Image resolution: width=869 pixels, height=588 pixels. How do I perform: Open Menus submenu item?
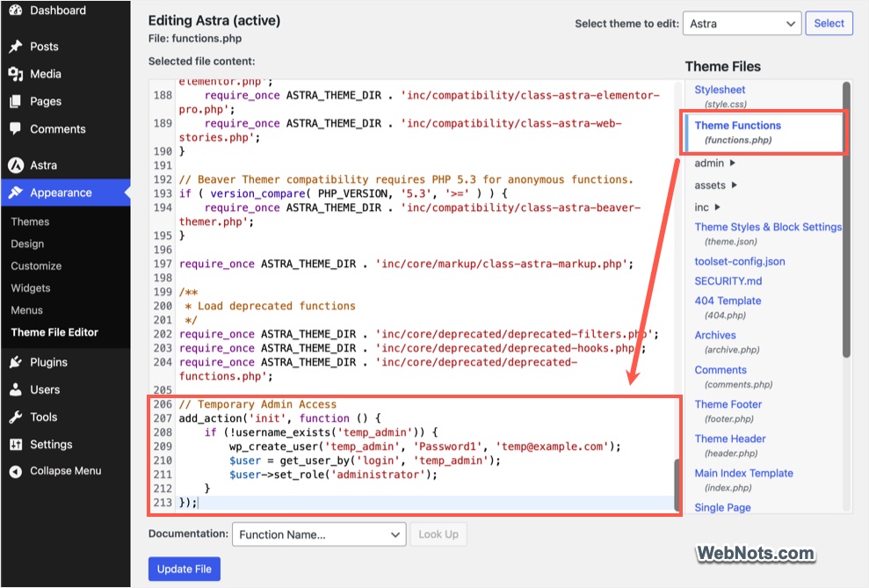pyautogui.click(x=26, y=310)
